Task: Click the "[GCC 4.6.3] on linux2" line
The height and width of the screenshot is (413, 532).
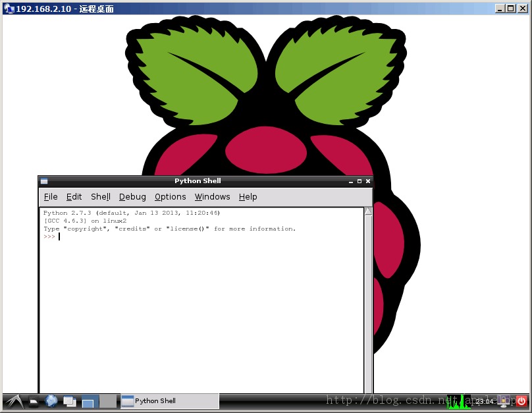Action: (85, 221)
